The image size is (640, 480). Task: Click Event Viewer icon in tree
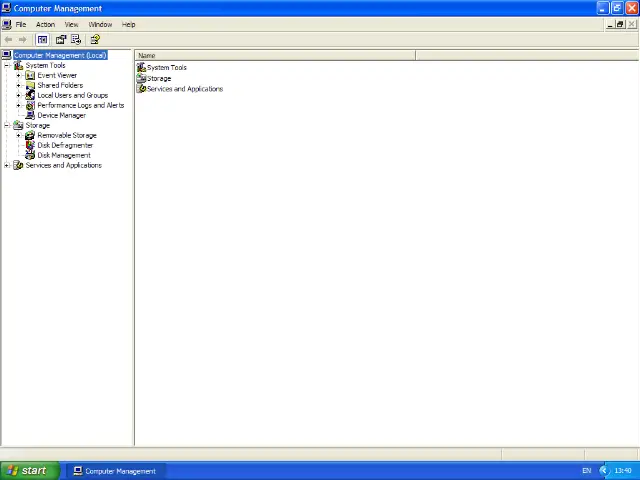tap(30, 75)
